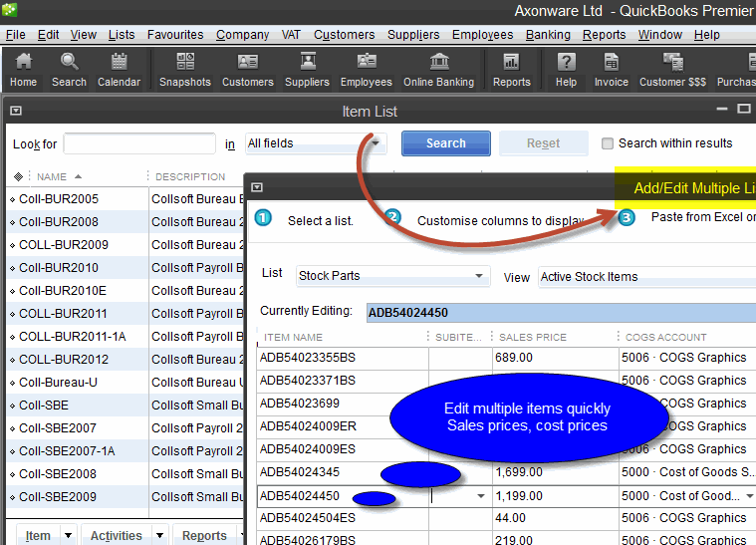Open the Window menu
Viewport: 756px width, 545px height.
[x=660, y=35]
